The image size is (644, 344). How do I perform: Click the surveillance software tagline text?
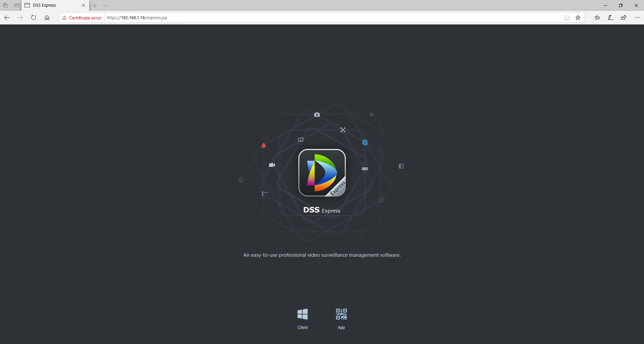click(x=322, y=255)
